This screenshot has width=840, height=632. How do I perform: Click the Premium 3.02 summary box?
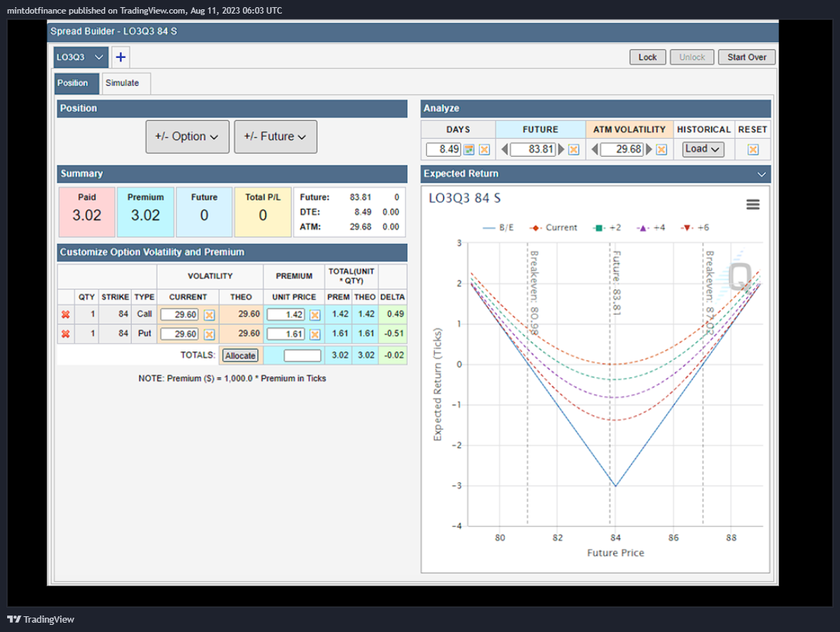145,212
